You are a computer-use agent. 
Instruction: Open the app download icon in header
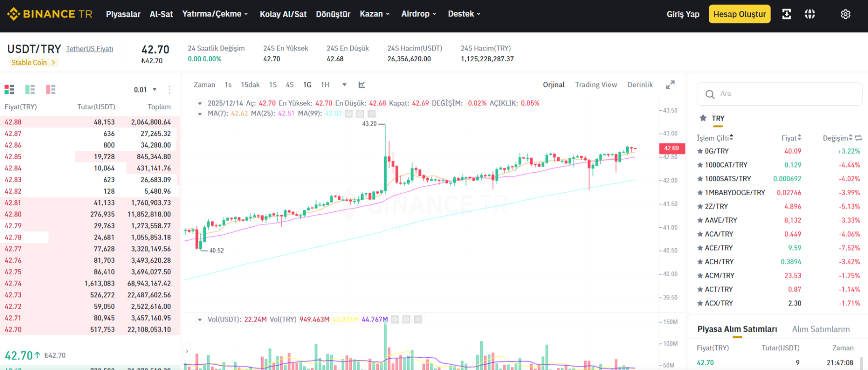786,14
